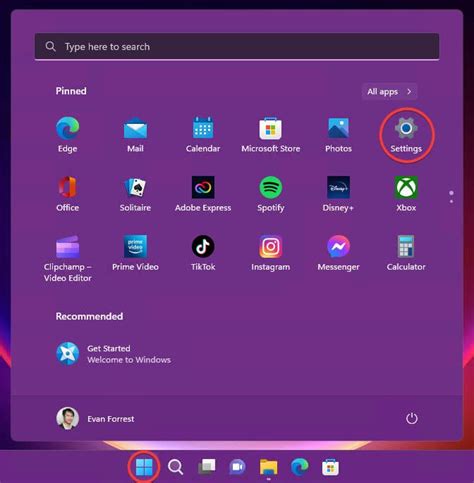Click the Type here to search box

[x=237, y=47]
